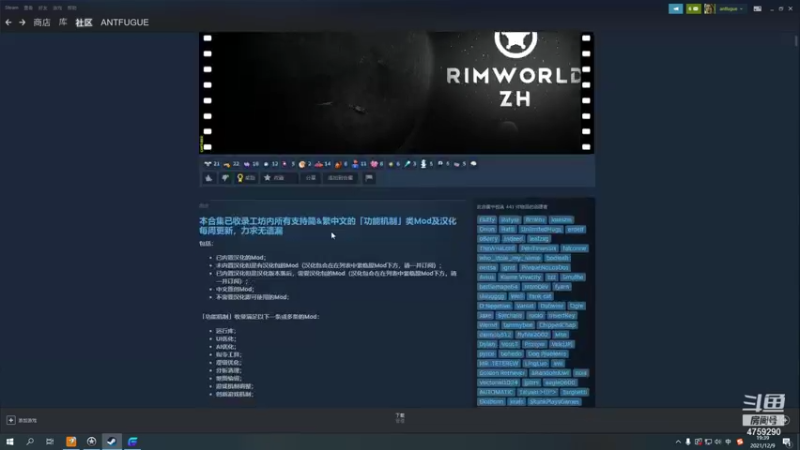This screenshot has height=450, width=800.
Task: Click the add to collection button
Action: point(340,178)
